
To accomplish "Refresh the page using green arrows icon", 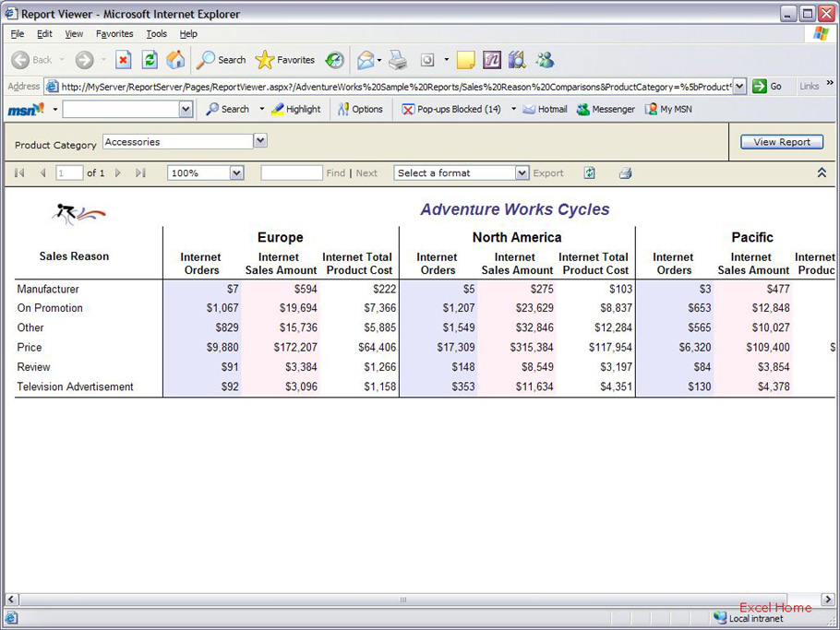I will (x=150, y=60).
